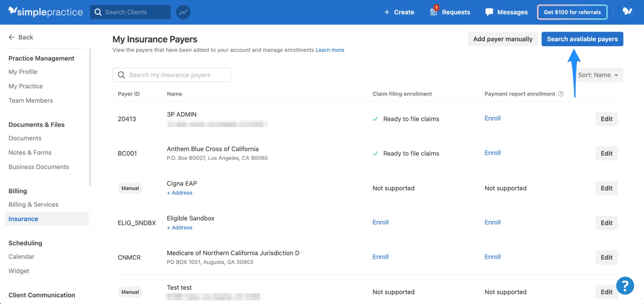Screen dimensions: 644x304
Task: Open Documents in sidebar
Action: (25, 138)
